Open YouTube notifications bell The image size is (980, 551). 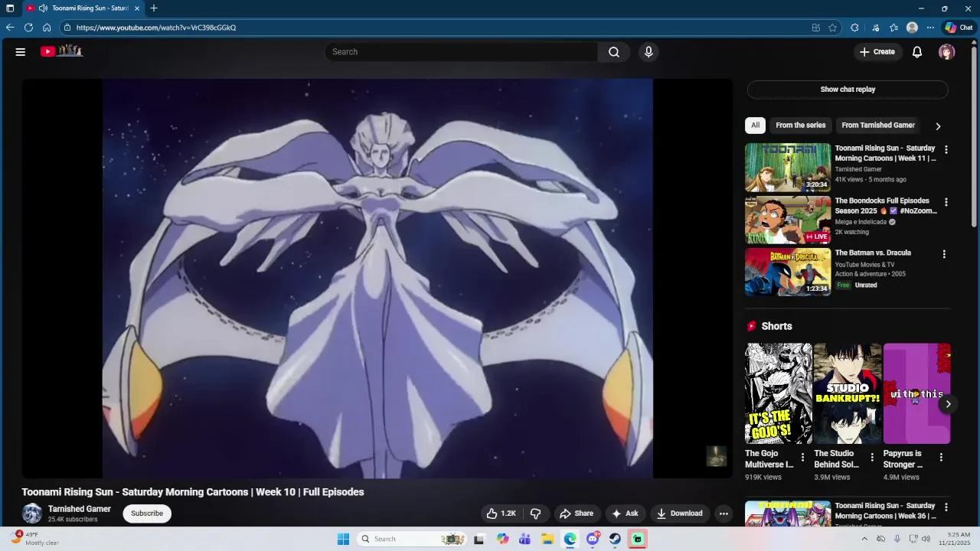coord(917,52)
